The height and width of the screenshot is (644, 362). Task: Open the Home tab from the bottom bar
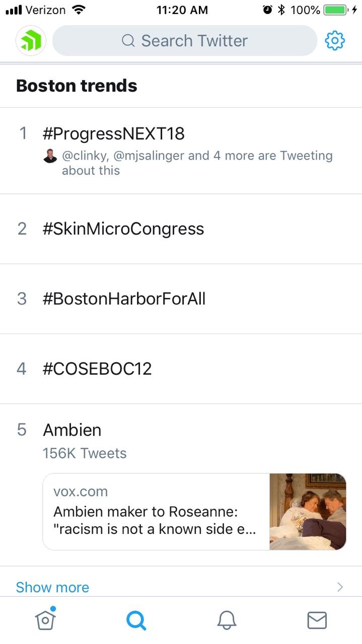click(45, 620)
